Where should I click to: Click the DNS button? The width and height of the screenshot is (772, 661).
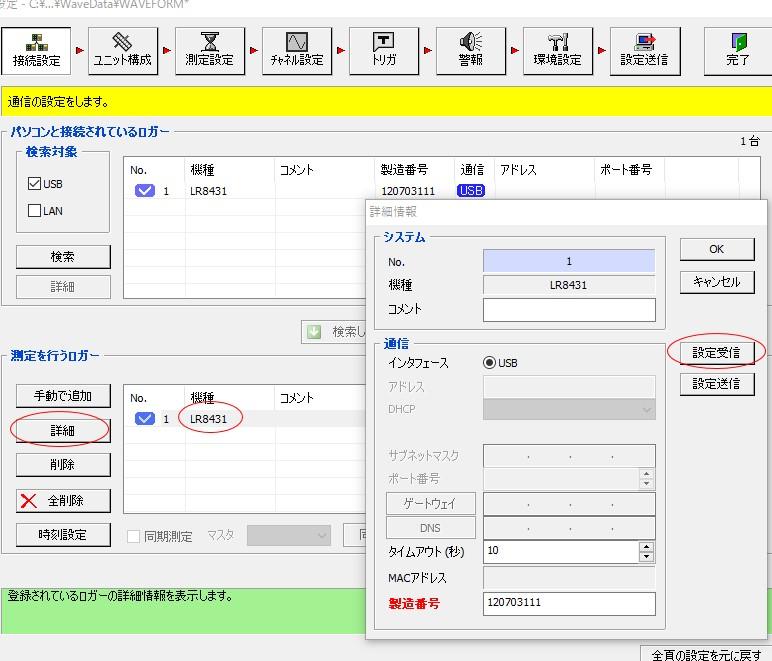coord(431,528)
